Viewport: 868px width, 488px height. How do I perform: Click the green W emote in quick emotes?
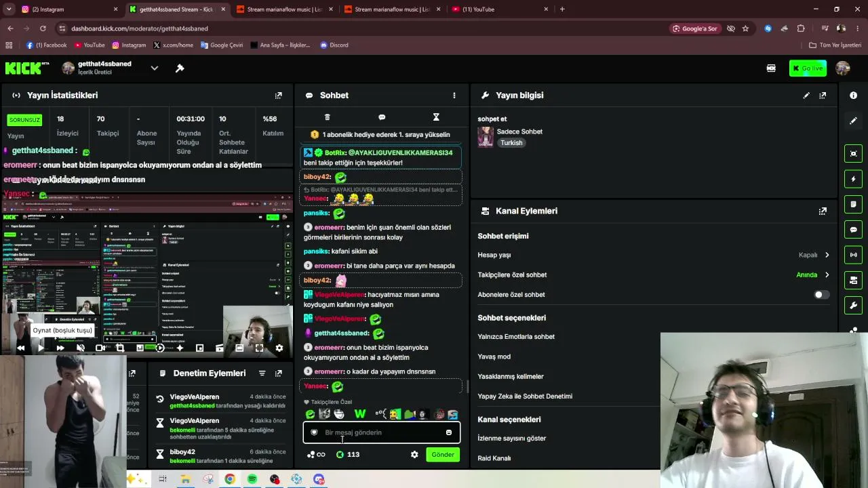[360, 414]
